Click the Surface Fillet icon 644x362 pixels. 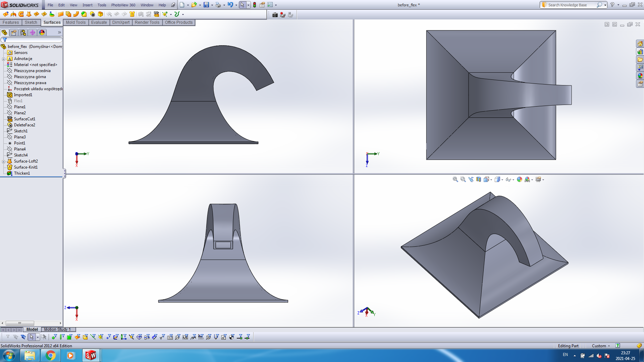pyautogui.click(x=84, y=14)
